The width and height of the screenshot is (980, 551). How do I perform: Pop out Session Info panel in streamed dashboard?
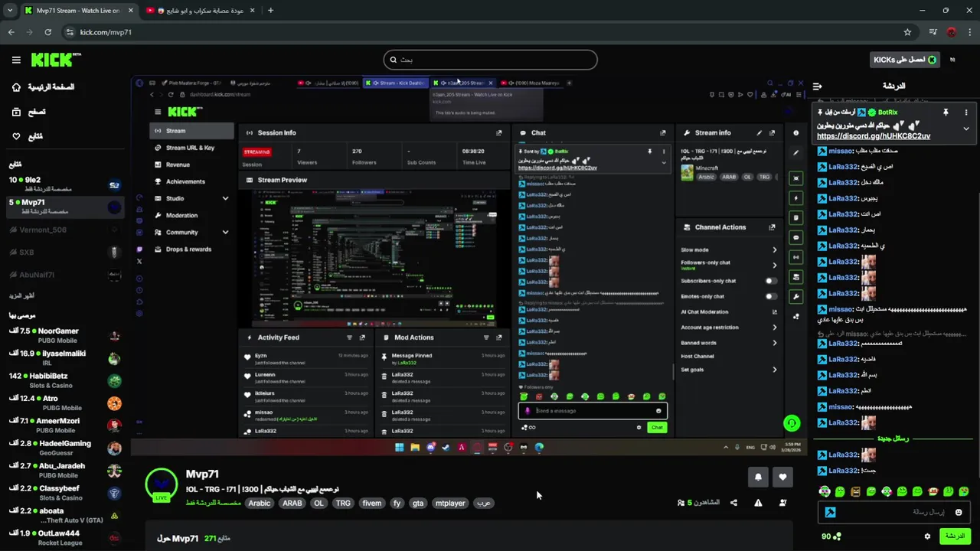(x=499, y=132)
